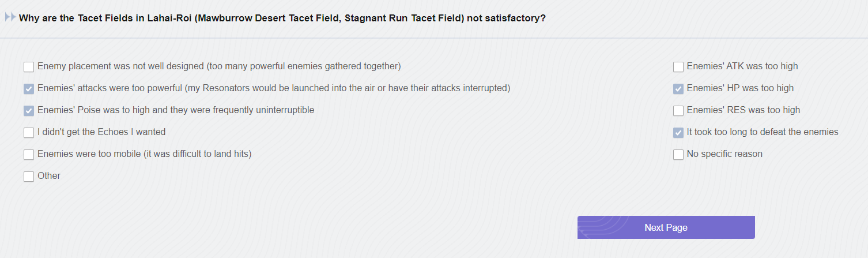
Task: Click the double-arrow icon before the question
Action: (10, 17)
